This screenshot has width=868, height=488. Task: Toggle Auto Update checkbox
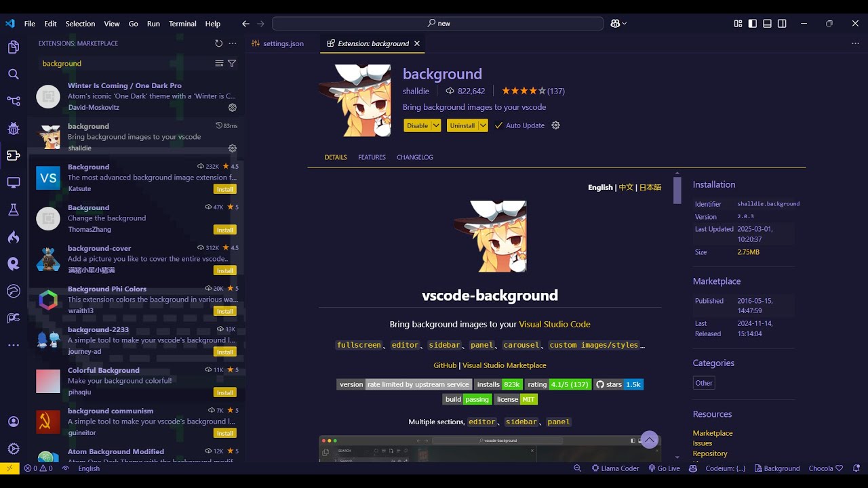pyautogui.click(x=498, y=125)
